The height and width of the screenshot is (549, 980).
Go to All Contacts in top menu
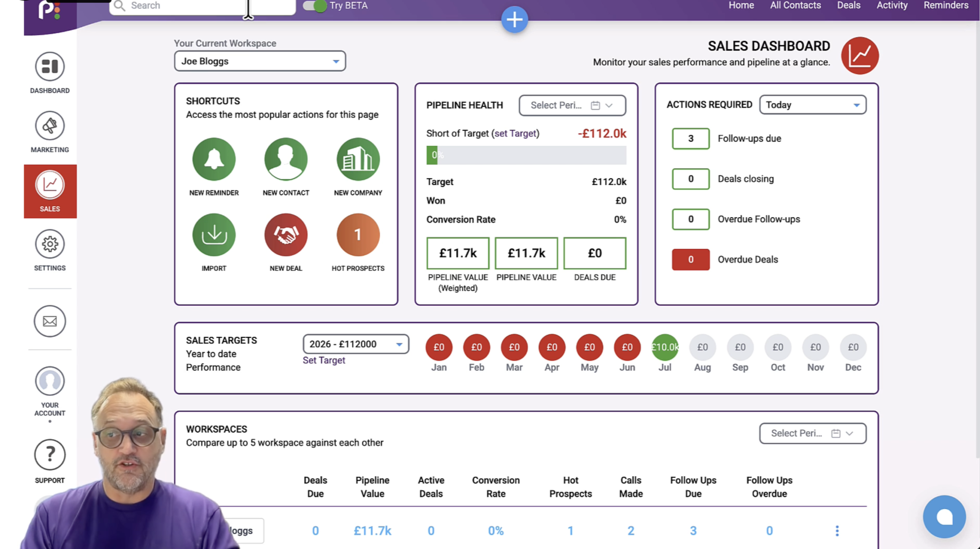click(795, 5)
